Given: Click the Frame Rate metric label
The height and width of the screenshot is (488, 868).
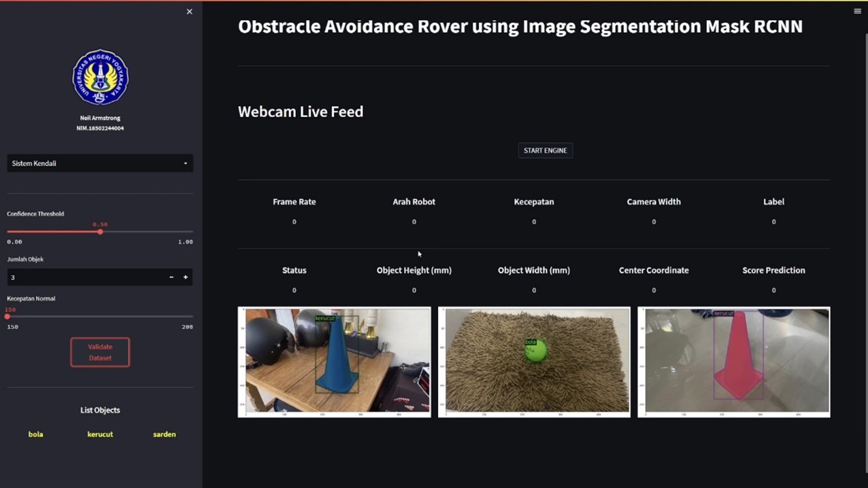Looking at the screenshot, I should [295, 202].
